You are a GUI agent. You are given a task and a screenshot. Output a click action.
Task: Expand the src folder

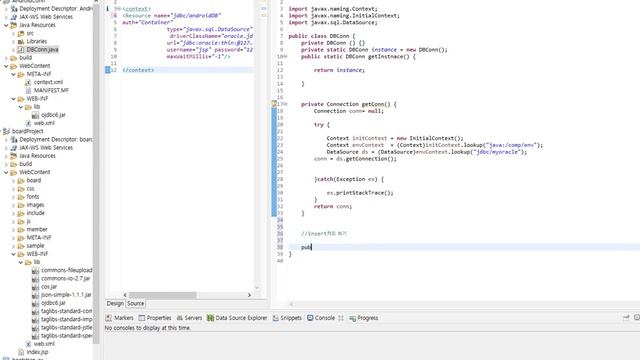click(x=13, y=33)
